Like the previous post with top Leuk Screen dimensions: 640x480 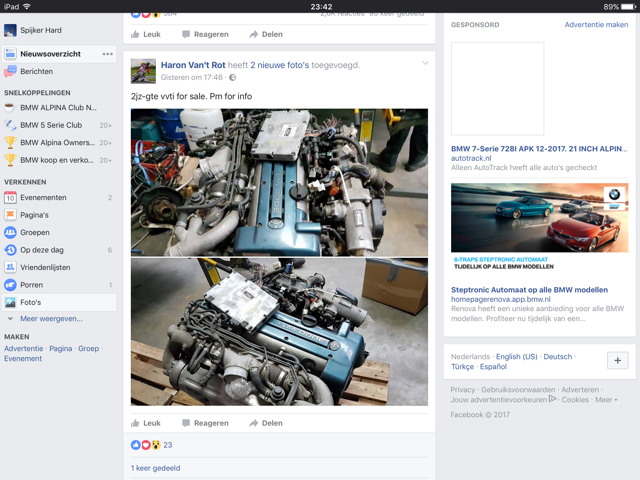(146, 34)
